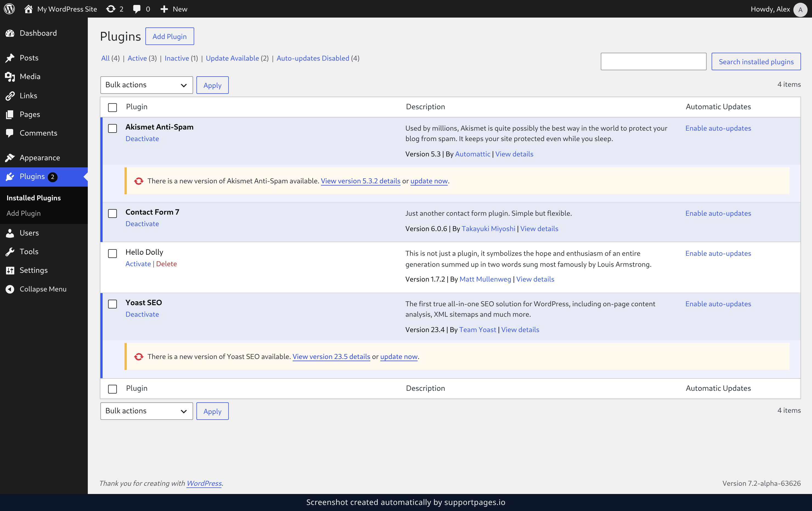The width and height of the screenshot is (812, 511).
Task: Open Add Plugin submenu item in sidebar
Action: point(24,213)
